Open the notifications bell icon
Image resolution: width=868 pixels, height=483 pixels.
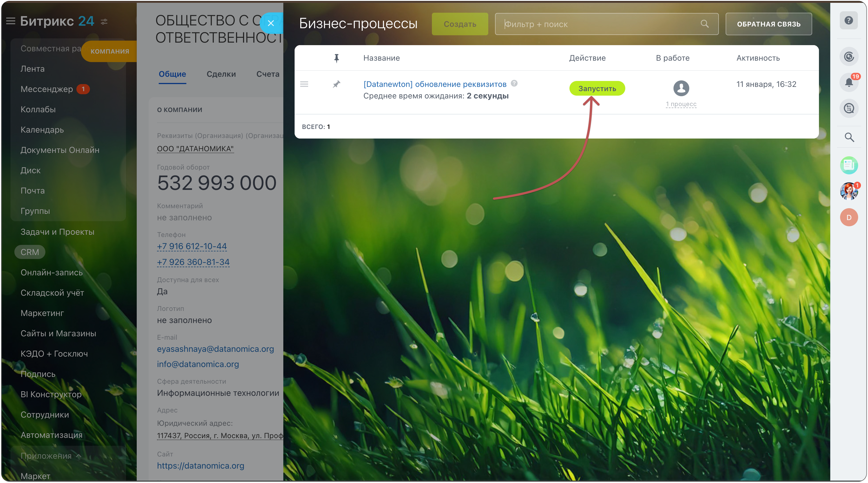tap(849, 82)
